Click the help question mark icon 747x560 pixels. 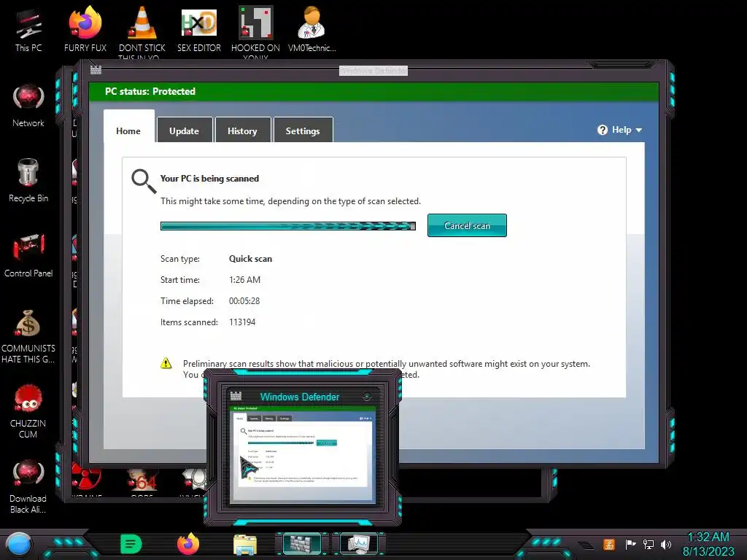click(x=602, y=130)
